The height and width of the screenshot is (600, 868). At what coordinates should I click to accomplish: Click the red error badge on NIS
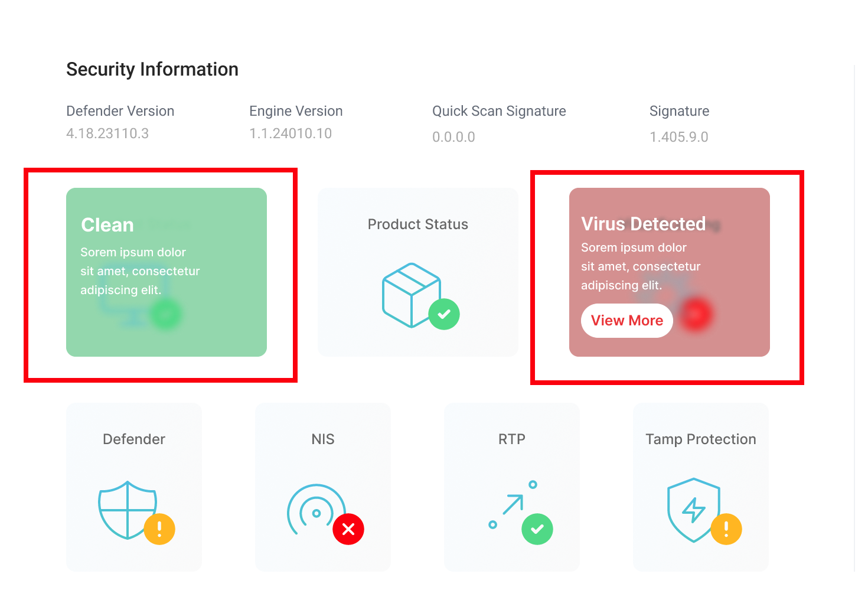(x=348, y=529)
